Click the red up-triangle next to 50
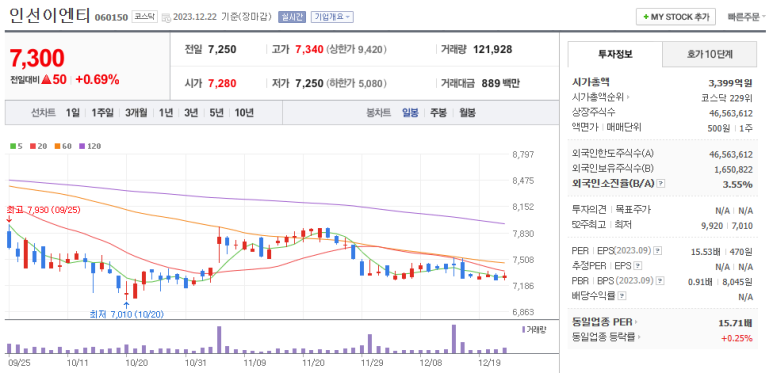Screen dimensions: 773x373 [x=46, y=80]
